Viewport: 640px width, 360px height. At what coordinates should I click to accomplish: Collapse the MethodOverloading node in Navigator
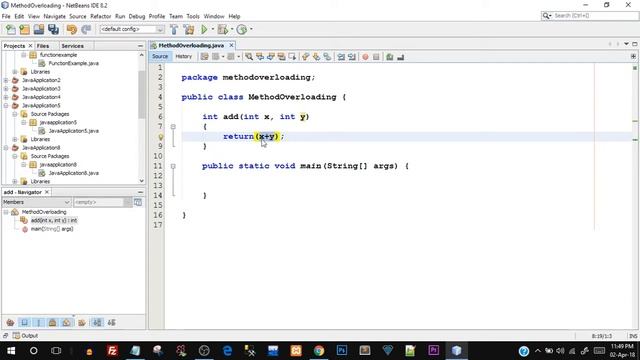(6, 212)
